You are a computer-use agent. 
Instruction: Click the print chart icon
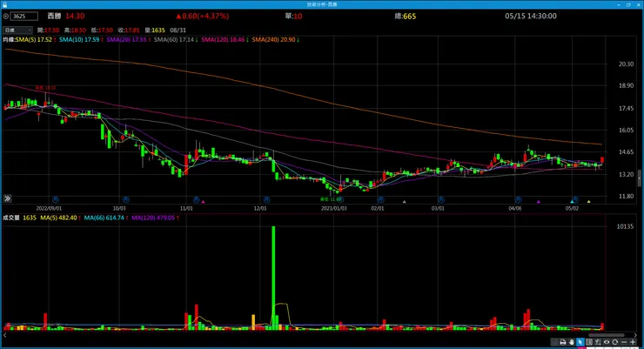pyautogui.click(x=563, y=342)
